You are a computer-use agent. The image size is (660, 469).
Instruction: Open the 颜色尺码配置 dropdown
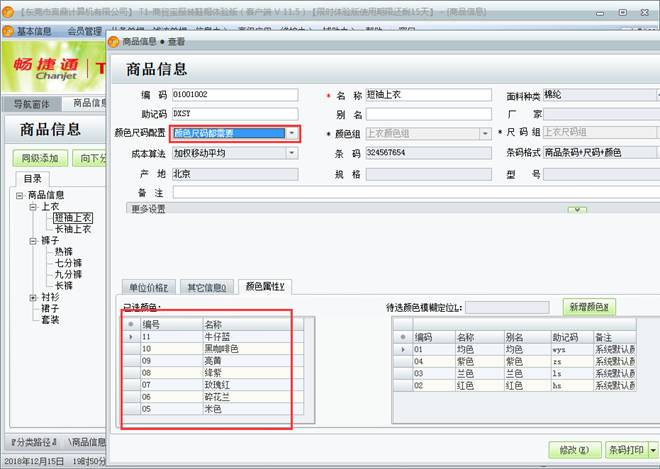pos(291,133)
